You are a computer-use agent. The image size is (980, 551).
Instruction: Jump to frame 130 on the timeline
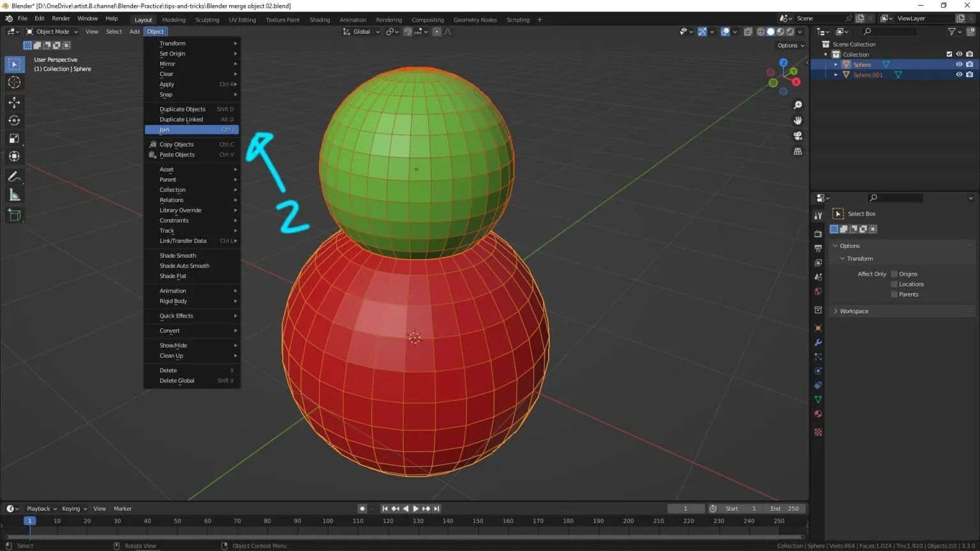418,520
